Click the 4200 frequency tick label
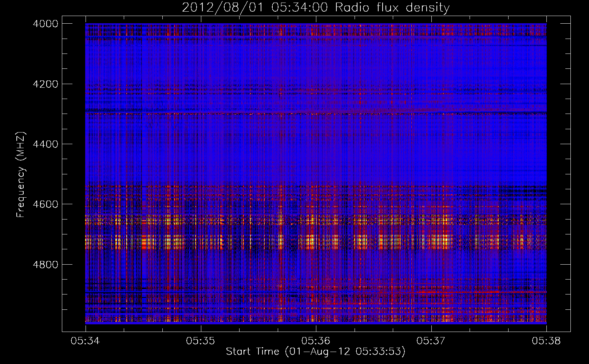Image resolution: width=589 pixels, height=364 pixels. pos(46,84)
